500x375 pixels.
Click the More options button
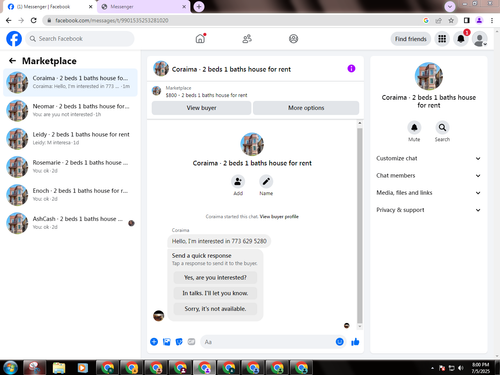coord(306,108)
